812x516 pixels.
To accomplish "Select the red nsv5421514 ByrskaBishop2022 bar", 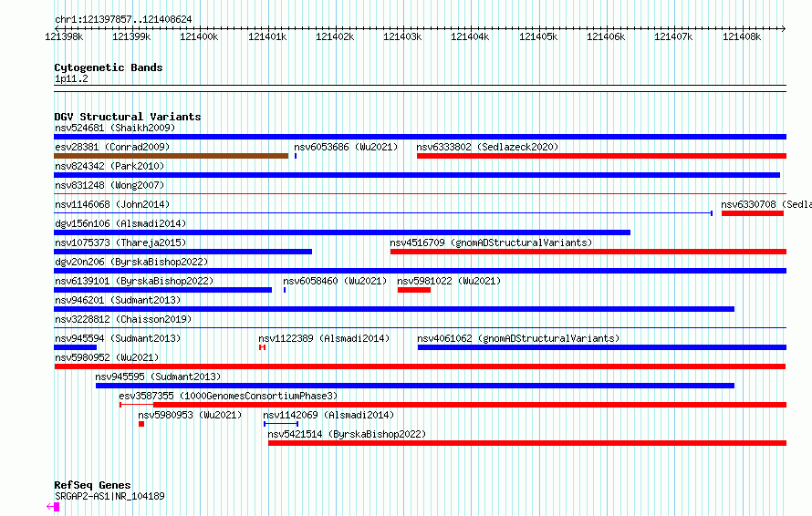I will pyautogui.click(x=527, y=443).
